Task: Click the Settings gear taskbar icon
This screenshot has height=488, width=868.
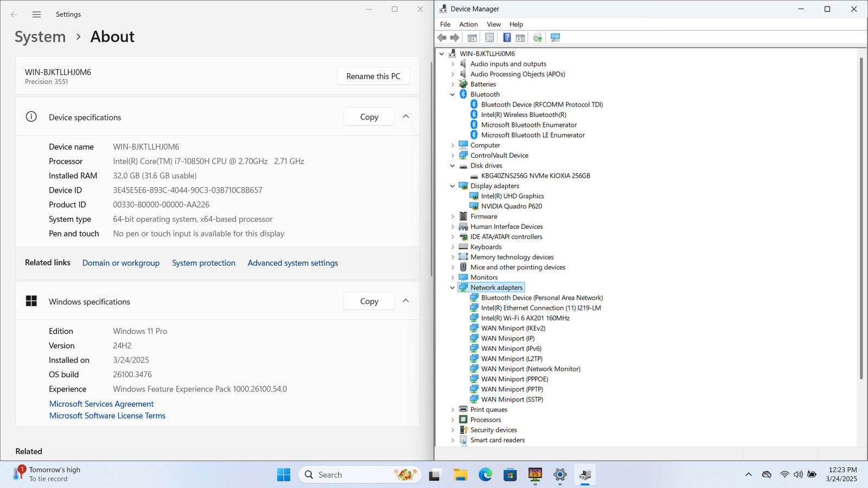Action: point(560,474)
